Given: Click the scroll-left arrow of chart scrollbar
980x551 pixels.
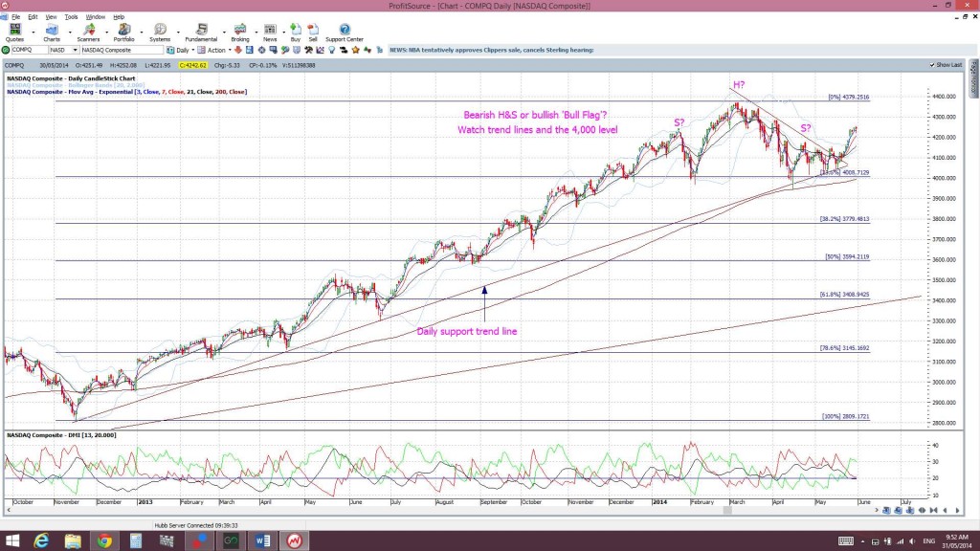Looking at the screenshot, I should coord(8,511).
